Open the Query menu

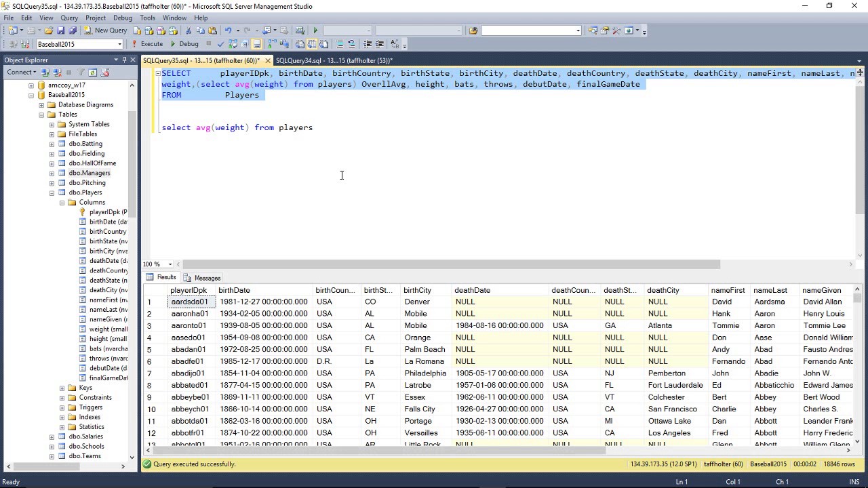click(69, 18)
